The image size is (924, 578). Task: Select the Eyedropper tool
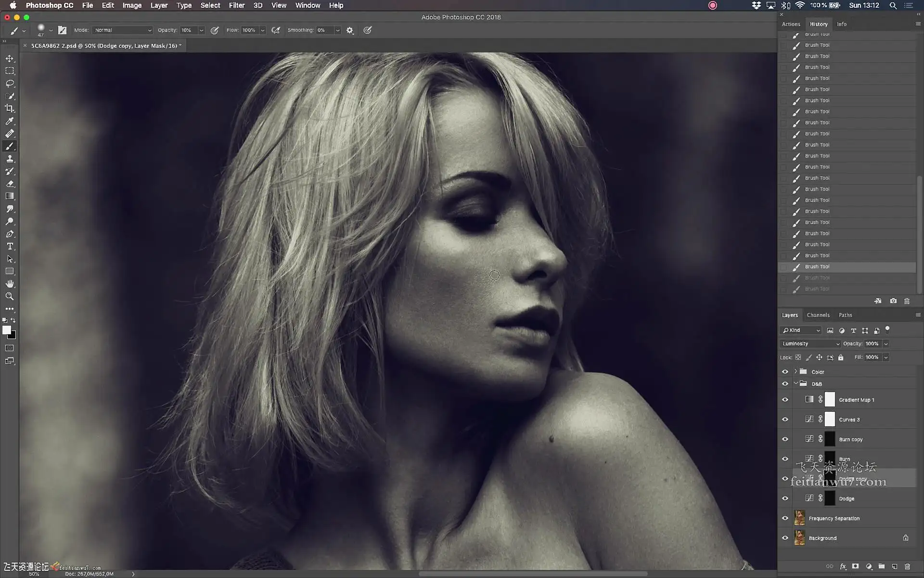pos(10,121)
